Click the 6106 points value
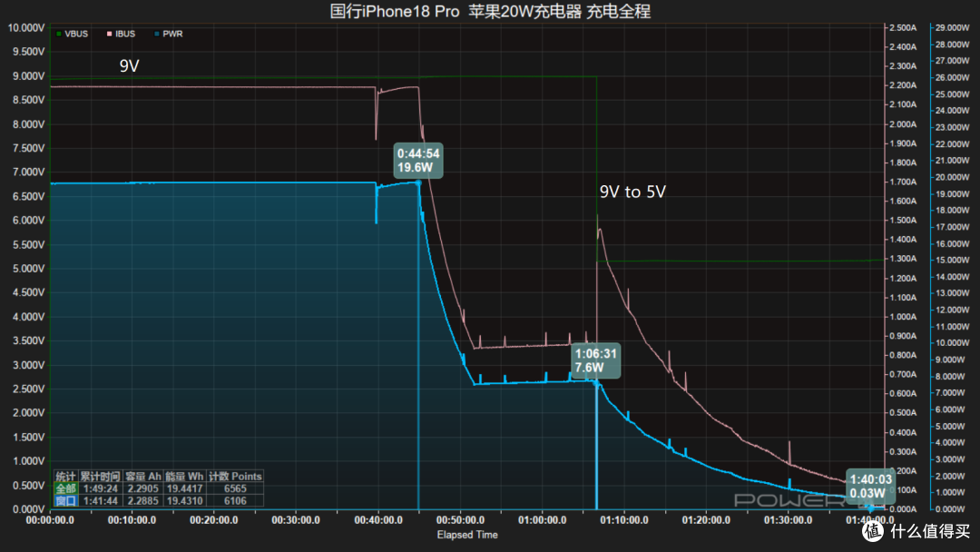Image resolution: width=980 pixels, height=552 pixels. 235,501
